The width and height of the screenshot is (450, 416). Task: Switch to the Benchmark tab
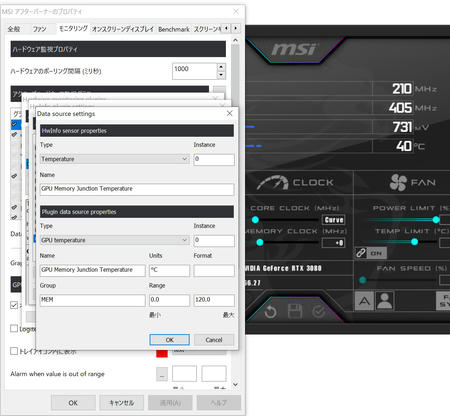(174, 29)
